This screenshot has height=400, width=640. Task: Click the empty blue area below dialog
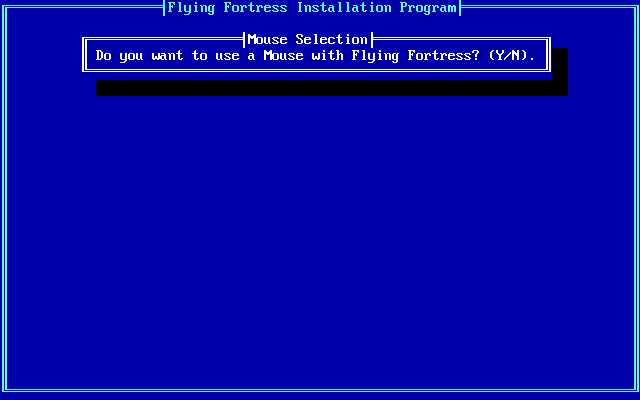(320, 241)
